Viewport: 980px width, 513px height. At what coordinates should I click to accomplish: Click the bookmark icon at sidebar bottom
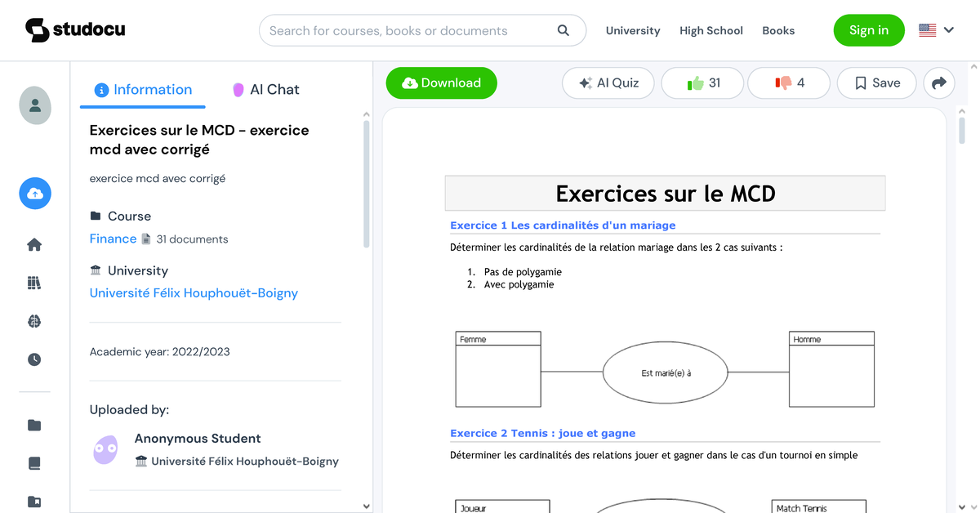(34, 502)
